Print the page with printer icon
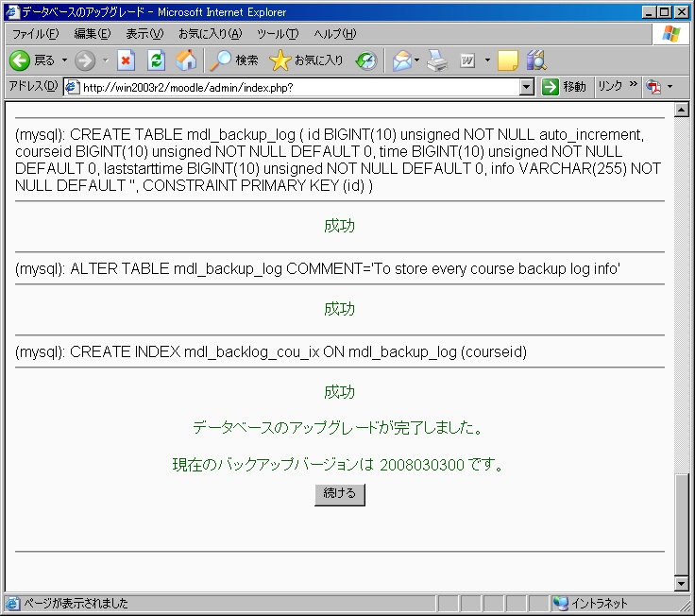Viewport: 695px width, 616px height. [x=438, y=60]
